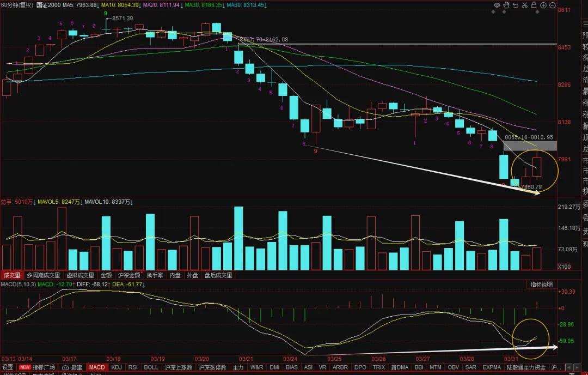This screenshot has height=375, width=588.
Task: Toggle the padlock lock icon
Action: tap(534, 5)
